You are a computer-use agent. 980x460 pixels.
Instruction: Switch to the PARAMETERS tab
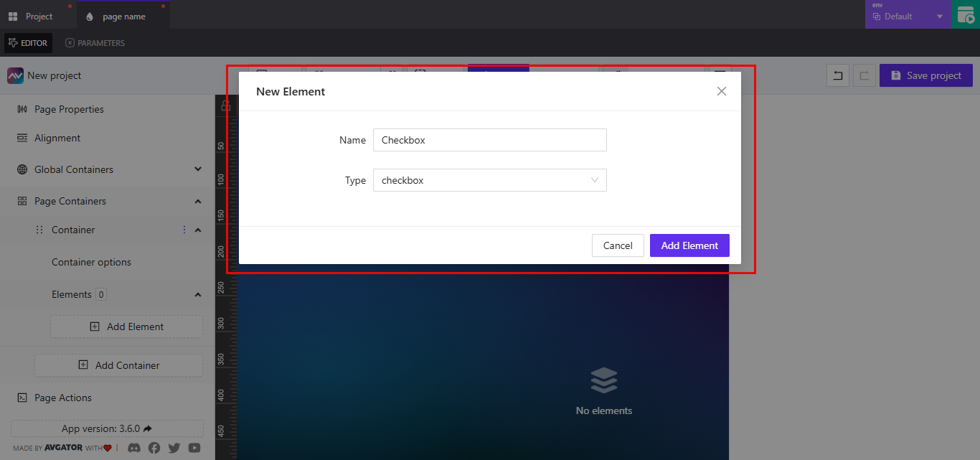point(94,43)
